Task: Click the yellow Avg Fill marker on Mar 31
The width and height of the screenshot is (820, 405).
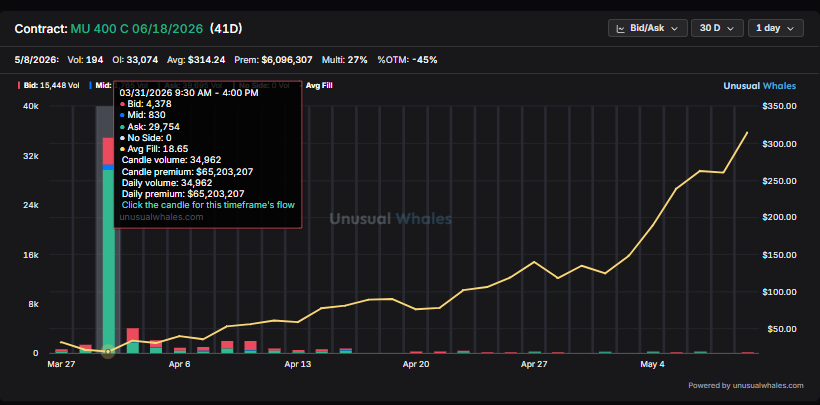Action: pyautogui.click(x=108, y=352)
